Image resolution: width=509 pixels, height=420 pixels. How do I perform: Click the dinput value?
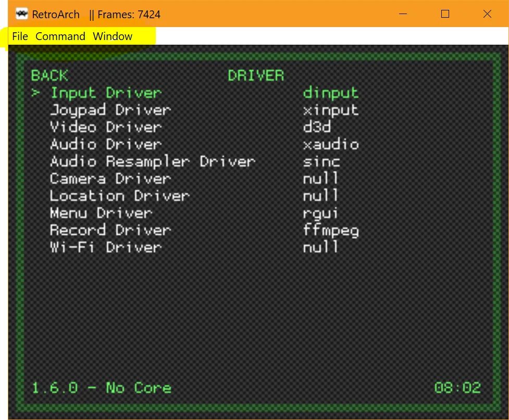click(x=331, y=93)
